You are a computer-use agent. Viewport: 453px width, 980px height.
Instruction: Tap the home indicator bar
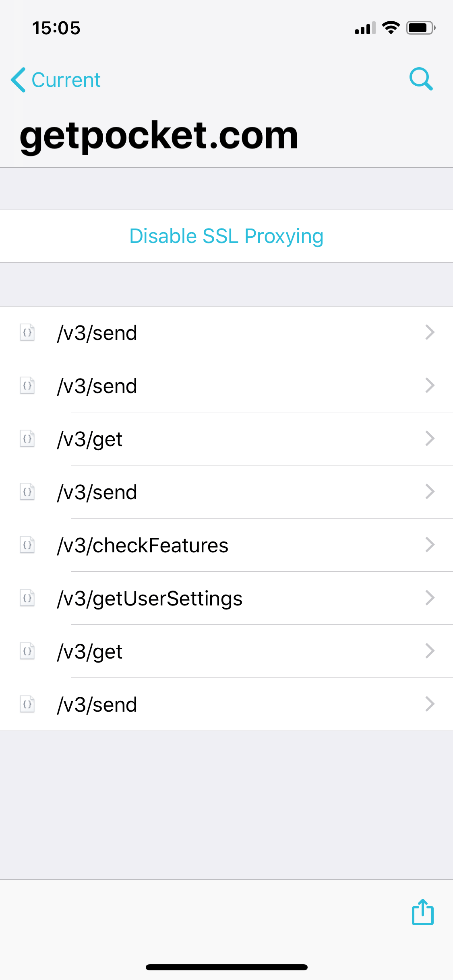coord(226,967)
